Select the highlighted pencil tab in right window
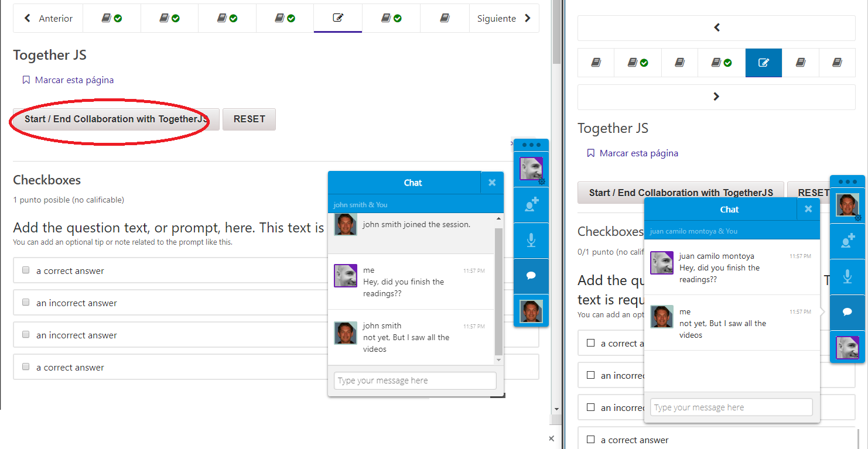Image resolution: width=868 pixels, height=449 pixels. coord(764,63)
